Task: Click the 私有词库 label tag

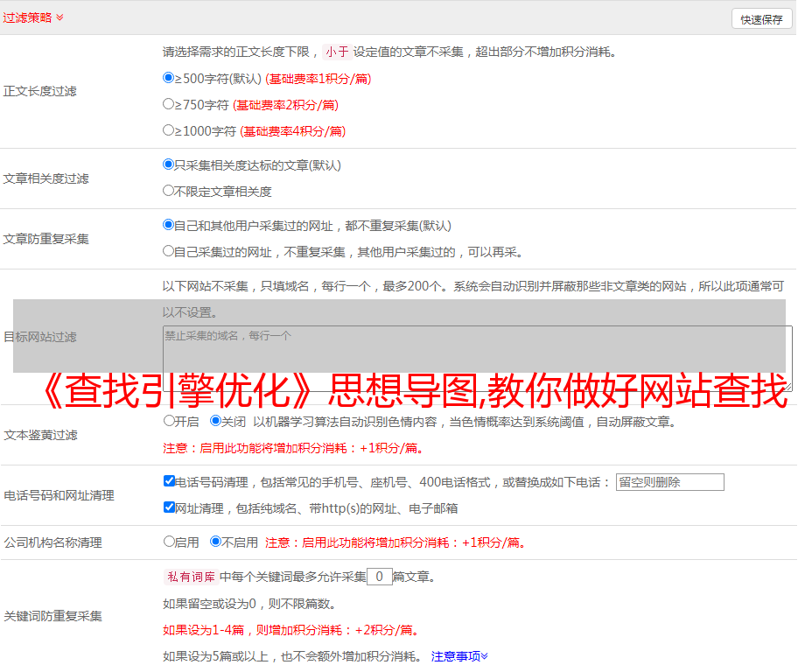Action: pos(189,577)
